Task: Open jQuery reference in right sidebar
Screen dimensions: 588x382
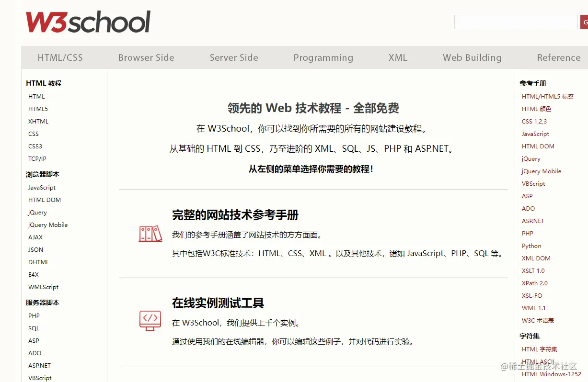Action: coord(531,158)
